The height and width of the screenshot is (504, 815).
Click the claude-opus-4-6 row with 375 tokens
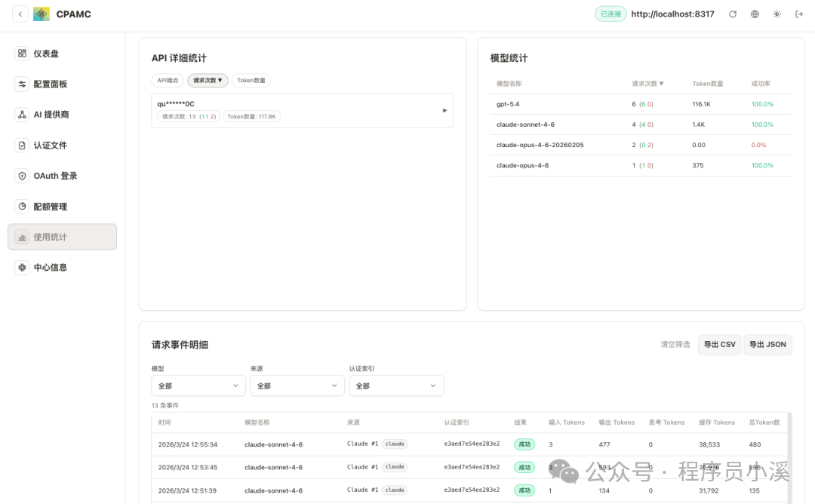coord(641,165)
